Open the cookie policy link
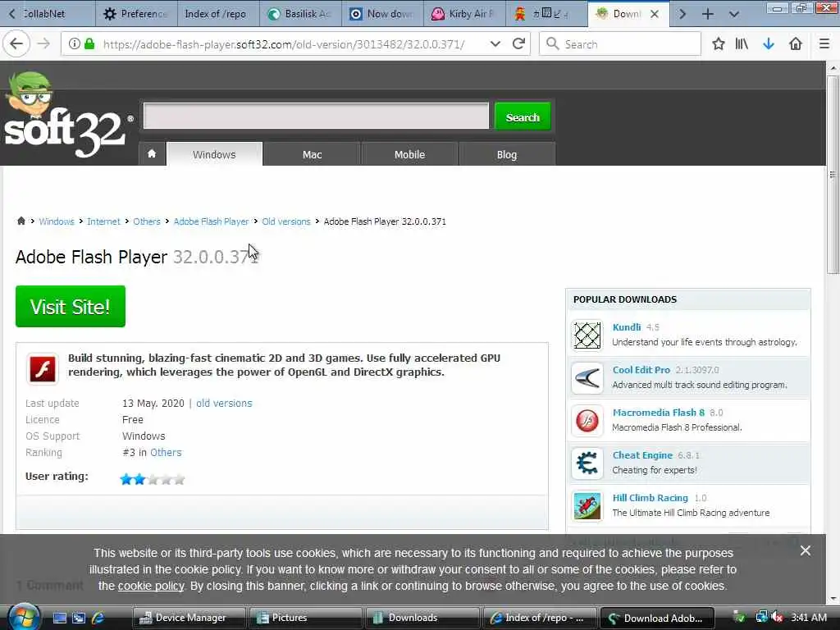The height and width of the screenshot is (630, 840). (151, 586)
